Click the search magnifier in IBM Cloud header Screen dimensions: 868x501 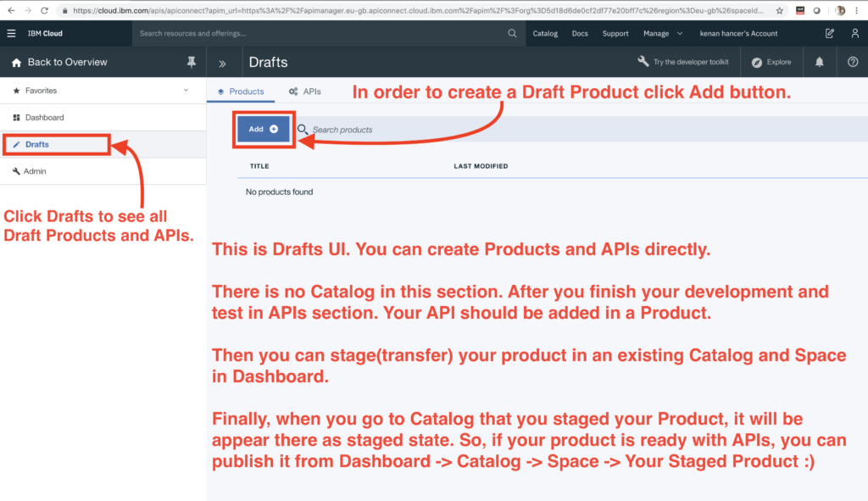(x=512, y=33)
